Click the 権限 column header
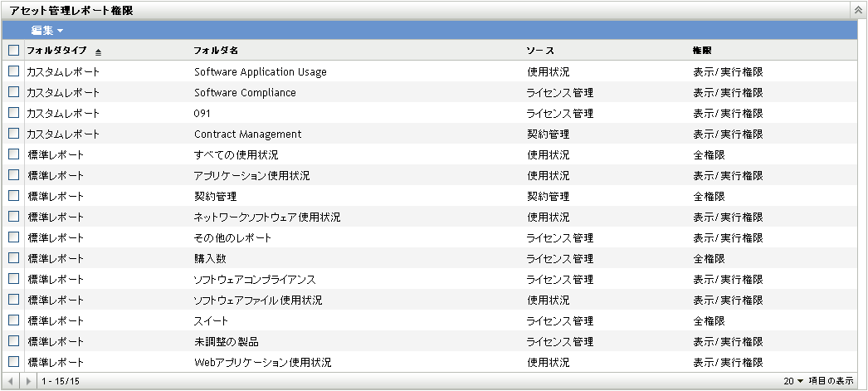 [x=702, y=51]
